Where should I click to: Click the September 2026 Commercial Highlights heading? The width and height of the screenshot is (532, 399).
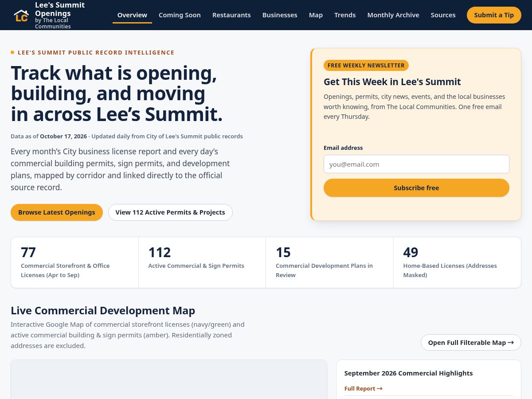(x=408, y=373)
